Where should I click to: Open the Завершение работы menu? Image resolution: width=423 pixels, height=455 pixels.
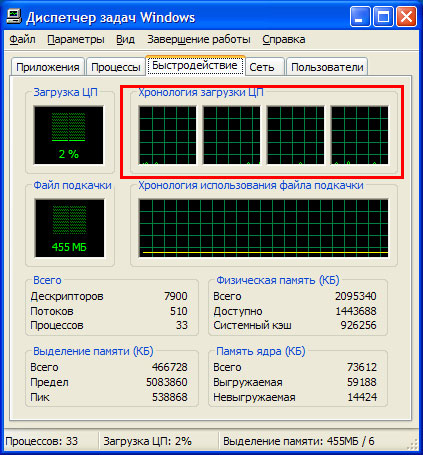[199, 39]
